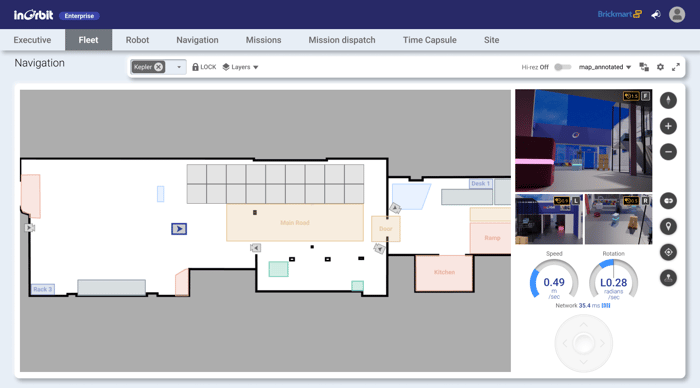The height and width of the screenshot is (388, 700).
Task: Open the map_annotated map selector dropdown
Action: [x=605, y=67]
